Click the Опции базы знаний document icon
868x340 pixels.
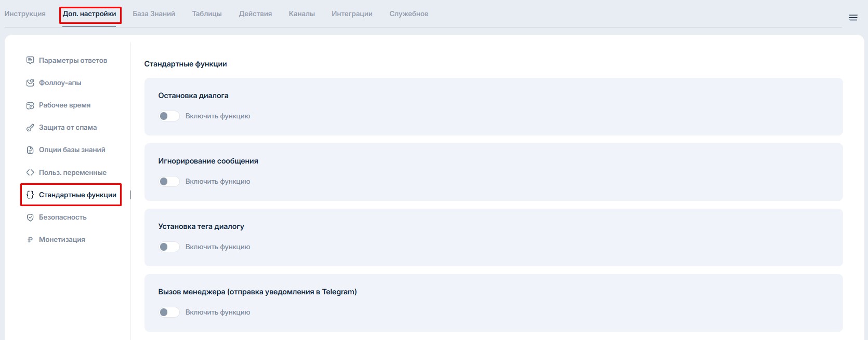(x=30, y=150)
